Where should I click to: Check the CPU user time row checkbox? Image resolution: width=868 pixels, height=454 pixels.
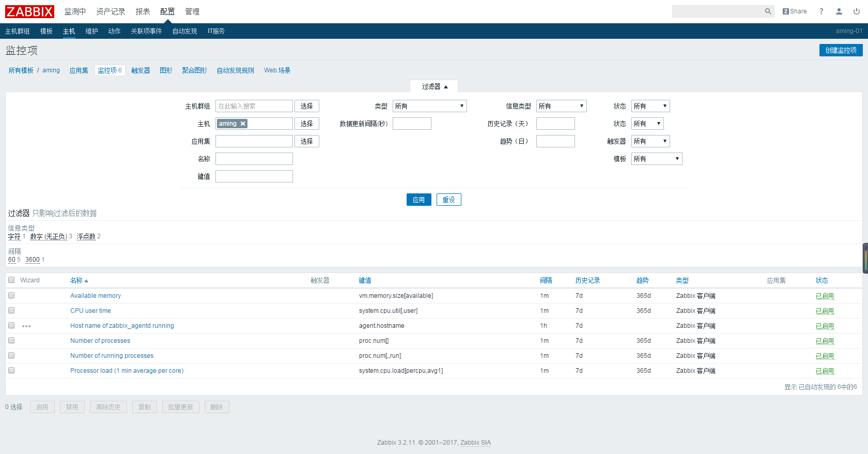pos(11,310)
